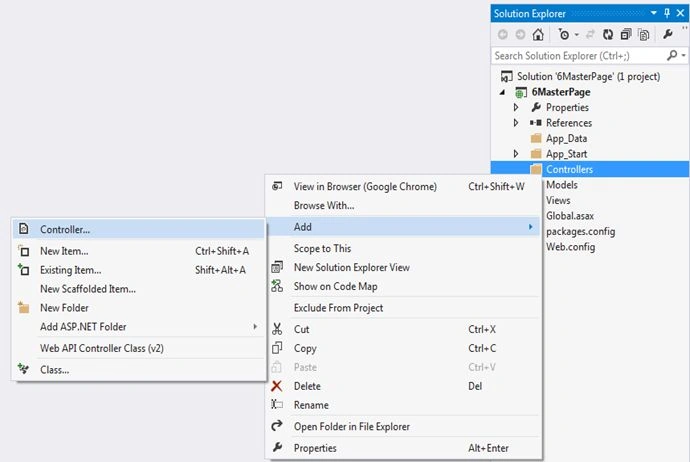
Task: Click the References node icon
Action: pyautogui.click(x=536, y=123)
